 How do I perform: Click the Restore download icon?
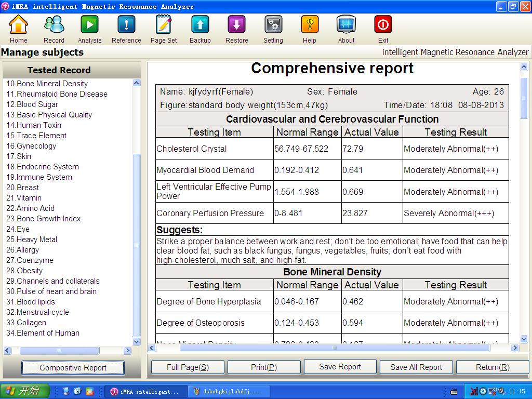pyautogui.click(x=237, y=24)
